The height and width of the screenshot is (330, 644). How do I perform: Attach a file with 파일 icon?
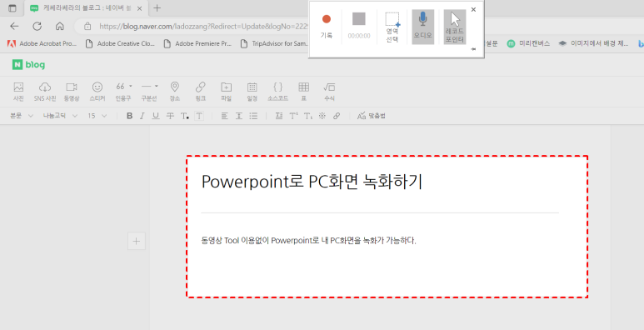[x=227, y=91]
